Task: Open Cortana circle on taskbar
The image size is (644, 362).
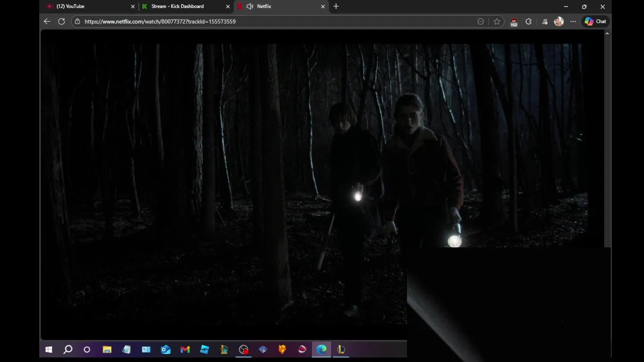Action: pyautogui.click(x=87, y=349)
